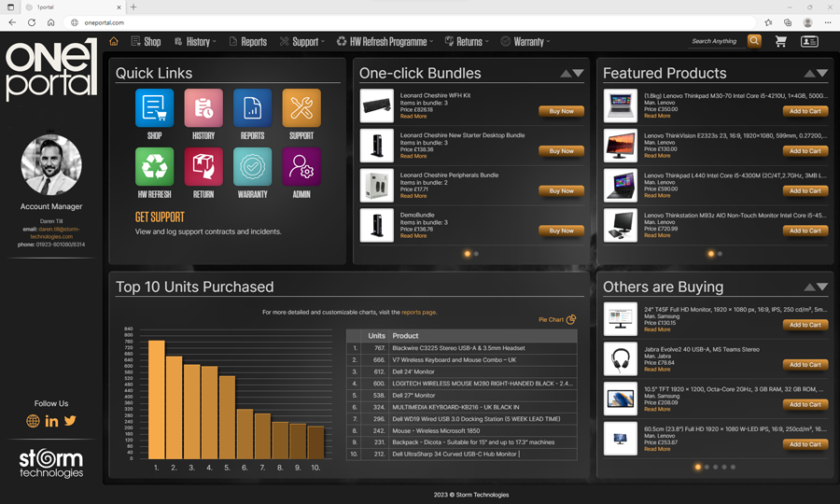840x504 pixels.
Task: Open the Return quick link icon
Action: pyautogui.click(x=203, y=167)
